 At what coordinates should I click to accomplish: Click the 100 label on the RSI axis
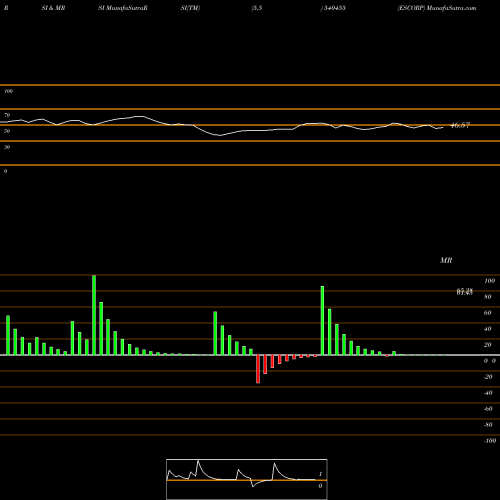(8, 91)
